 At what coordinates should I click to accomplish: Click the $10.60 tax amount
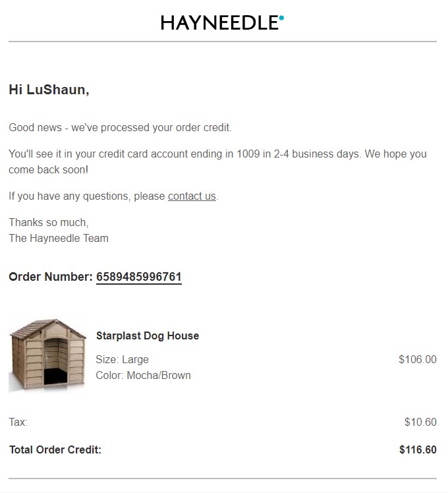click(420, 422)
